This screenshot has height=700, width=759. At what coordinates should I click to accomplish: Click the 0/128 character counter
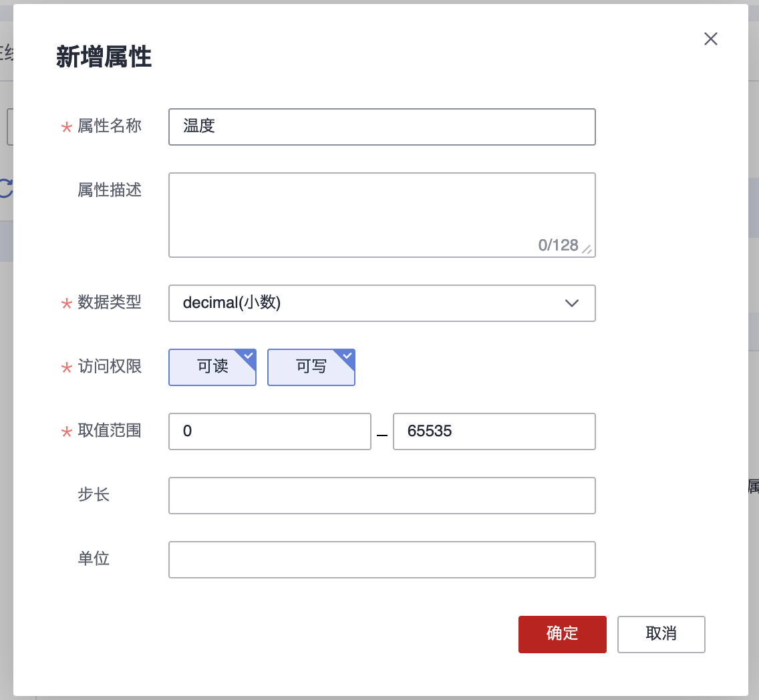coord(558,245)
